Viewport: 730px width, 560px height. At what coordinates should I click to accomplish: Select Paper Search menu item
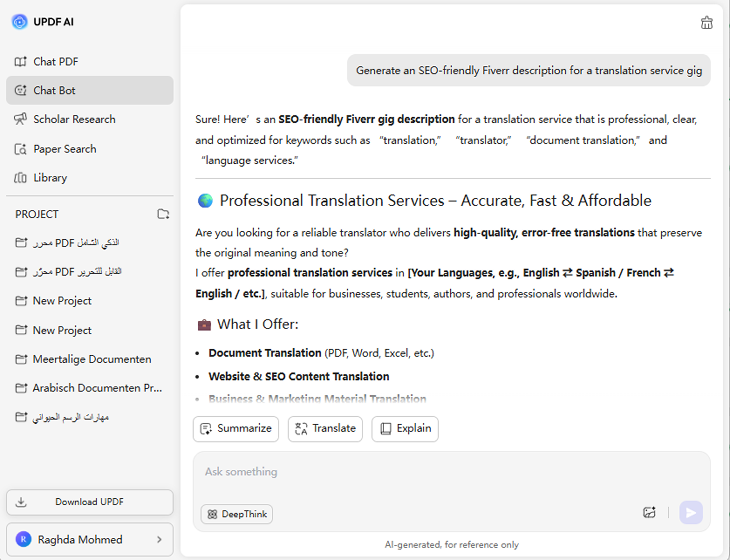[x=65, y=149]
